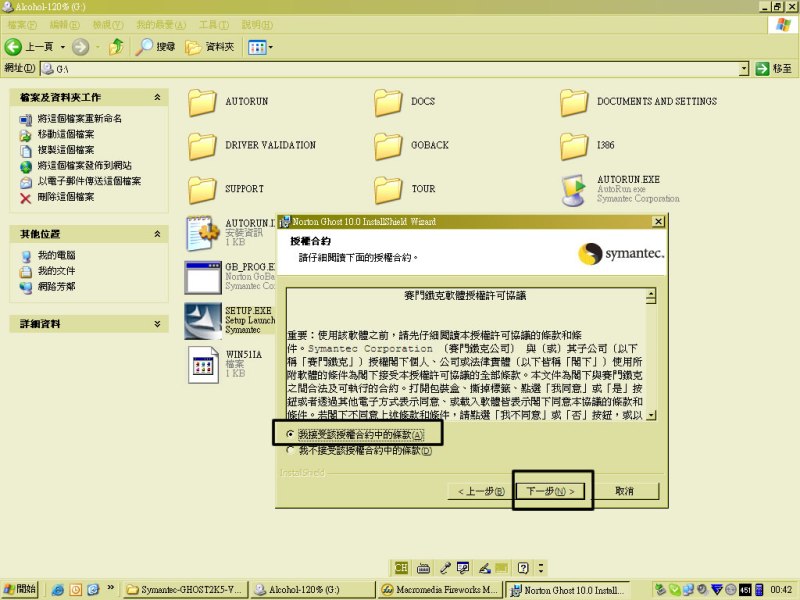Open the 編輯(E) menu
800x600 pixels.
65,24
